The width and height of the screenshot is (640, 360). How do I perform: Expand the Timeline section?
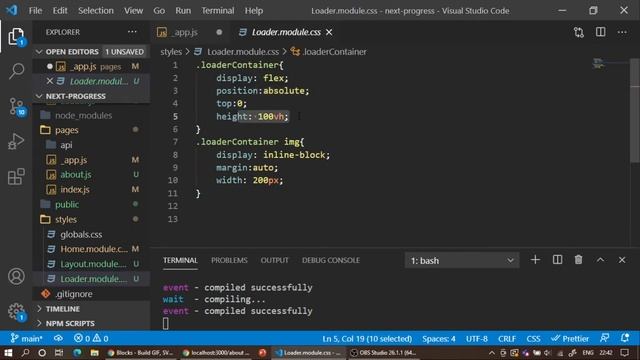(x=91, y=309)
